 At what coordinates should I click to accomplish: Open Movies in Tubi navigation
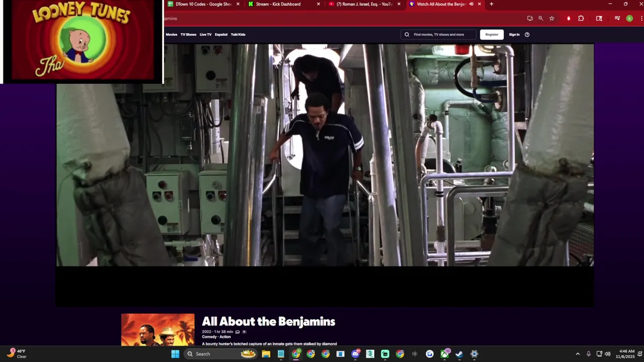(x=172, y=35)
